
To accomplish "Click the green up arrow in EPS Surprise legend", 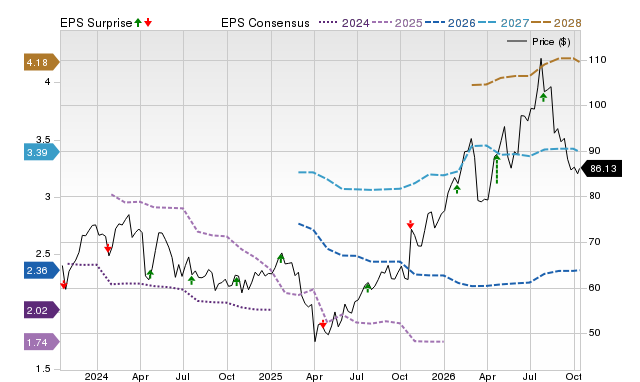I will coord(138,23).
